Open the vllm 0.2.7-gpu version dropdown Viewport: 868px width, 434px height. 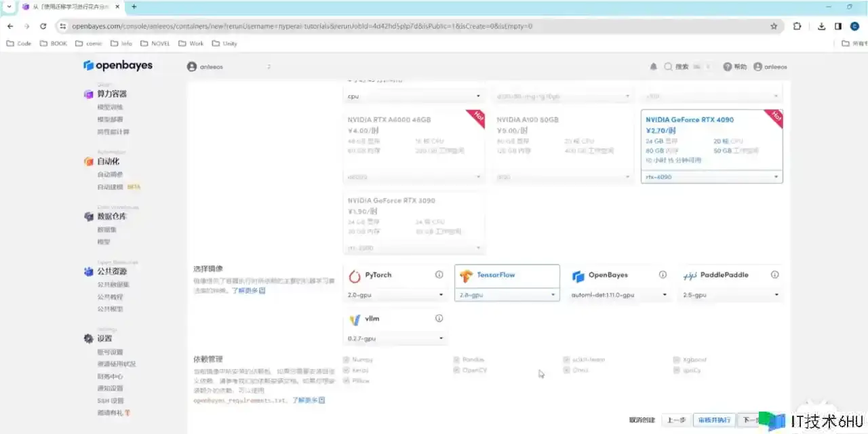click(x=395, y=338)
